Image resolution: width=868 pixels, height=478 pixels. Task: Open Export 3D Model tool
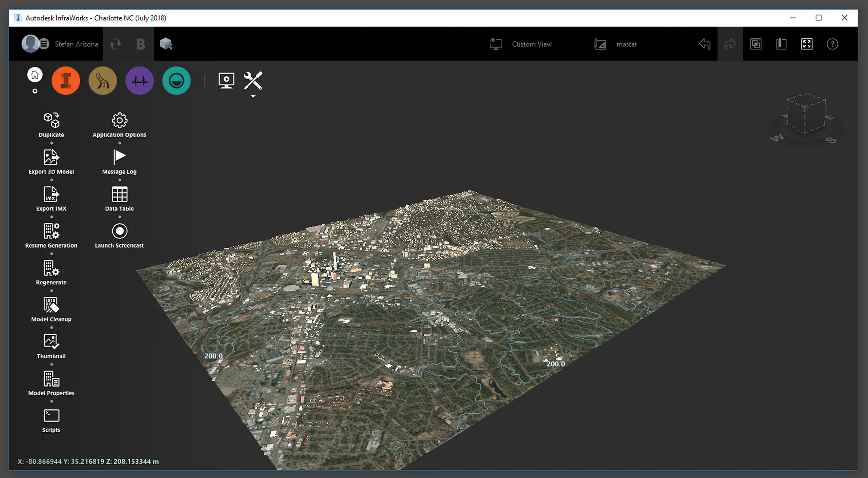pyautogui.click(x=51, y=157)
